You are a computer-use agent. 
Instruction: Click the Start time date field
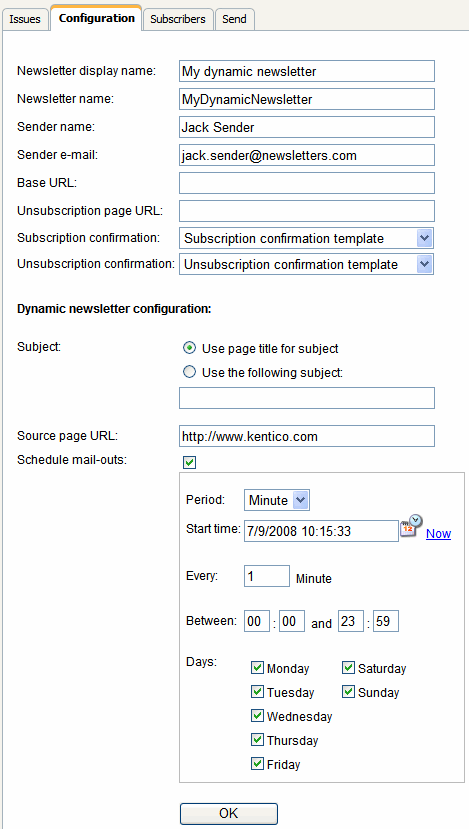click(x=321, y=531)
